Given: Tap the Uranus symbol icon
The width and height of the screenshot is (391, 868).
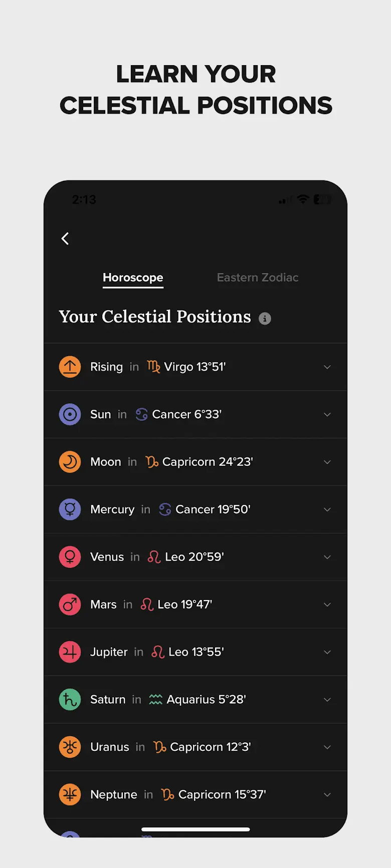Looking at the screenshot, I should point(70,747).
